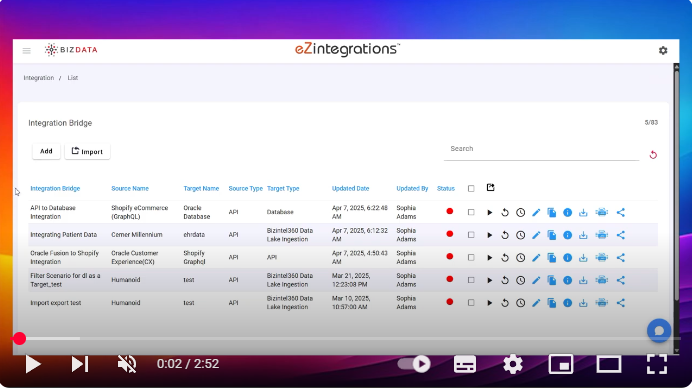Screen dimensions: 692x388
Task: Download the API to Database Integration bridge
Action: pos(583,212)
